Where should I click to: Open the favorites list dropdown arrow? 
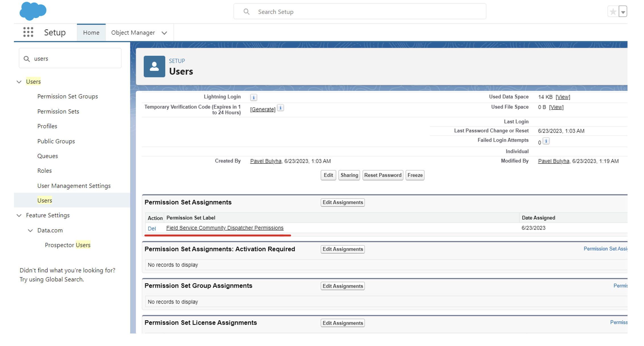(x=623, y=12)
